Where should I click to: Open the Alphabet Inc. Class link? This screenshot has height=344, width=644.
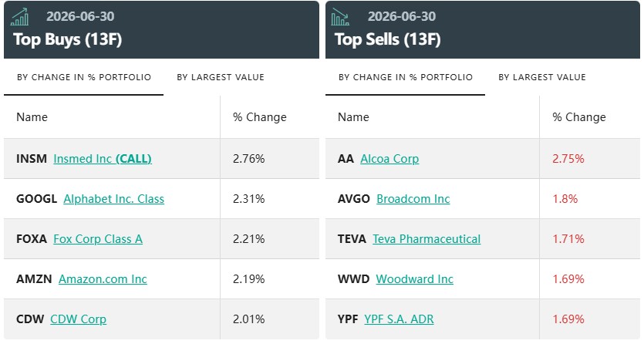tap(114, 199)
